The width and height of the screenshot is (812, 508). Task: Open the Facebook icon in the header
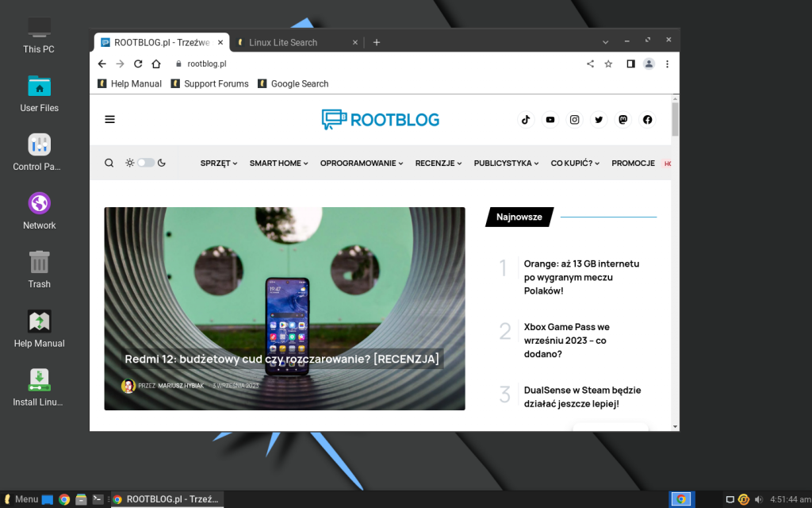click(647, 119)
